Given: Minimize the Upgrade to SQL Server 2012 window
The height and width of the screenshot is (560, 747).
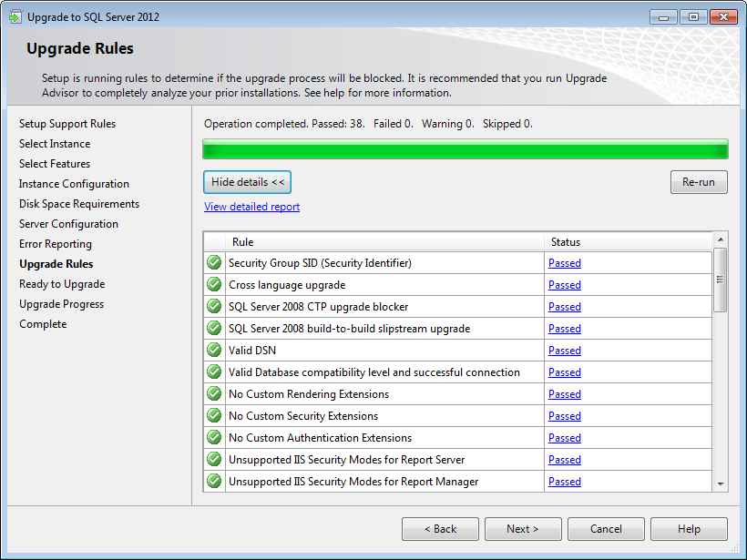Looking at the screenshot, I should coord(663,17).
